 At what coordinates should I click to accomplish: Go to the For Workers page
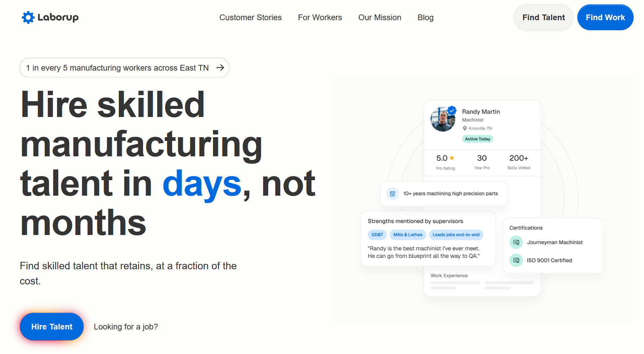point(320,17)
